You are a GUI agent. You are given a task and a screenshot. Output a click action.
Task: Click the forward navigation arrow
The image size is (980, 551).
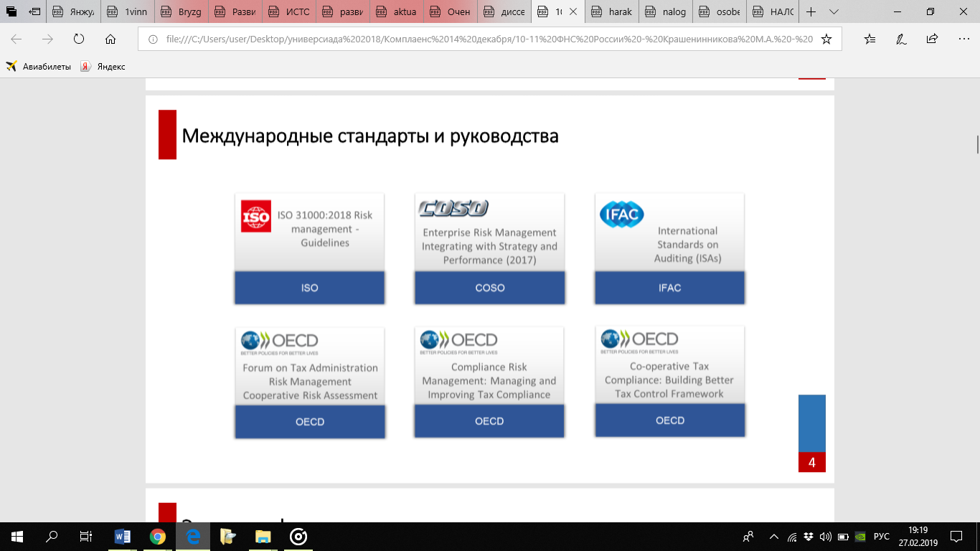(x=47, y=39)
